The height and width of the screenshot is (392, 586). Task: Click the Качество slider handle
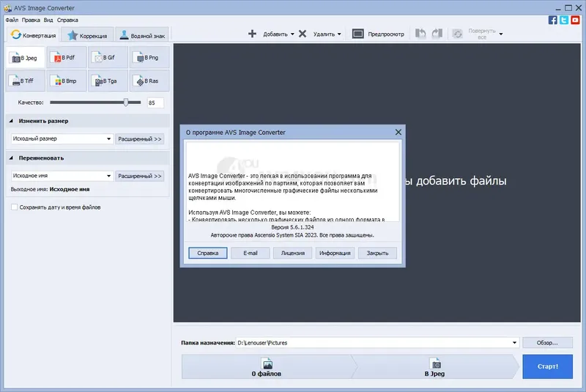[126, 103]
